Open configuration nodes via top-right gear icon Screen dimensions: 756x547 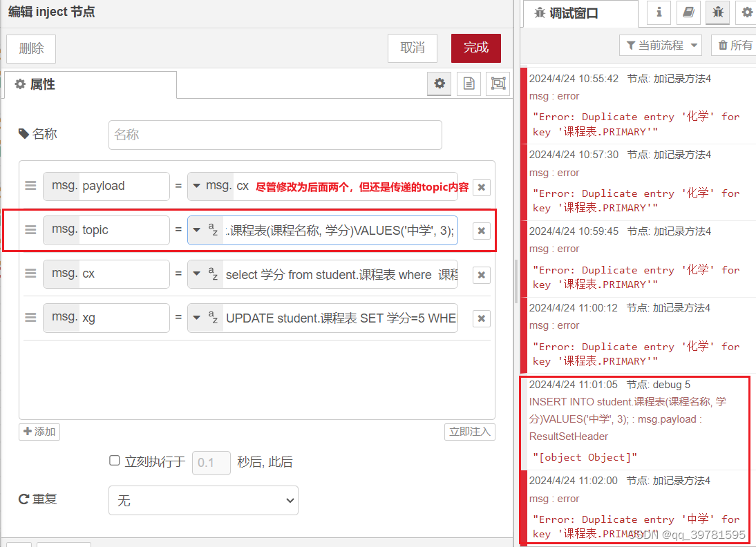pos(746,13)
